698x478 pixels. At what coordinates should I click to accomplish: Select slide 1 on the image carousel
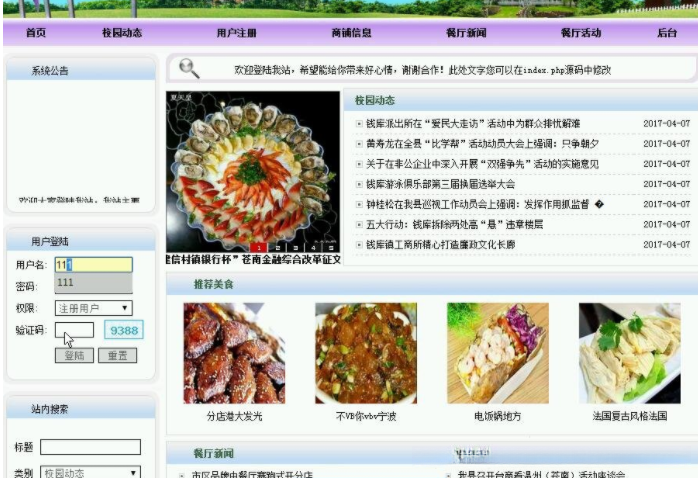(x=259, y=248)
